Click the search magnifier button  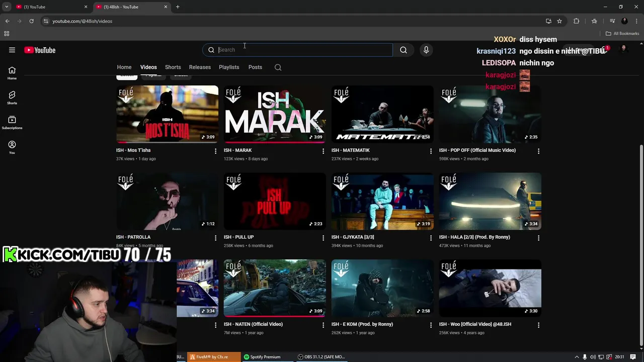pos(404,50)
